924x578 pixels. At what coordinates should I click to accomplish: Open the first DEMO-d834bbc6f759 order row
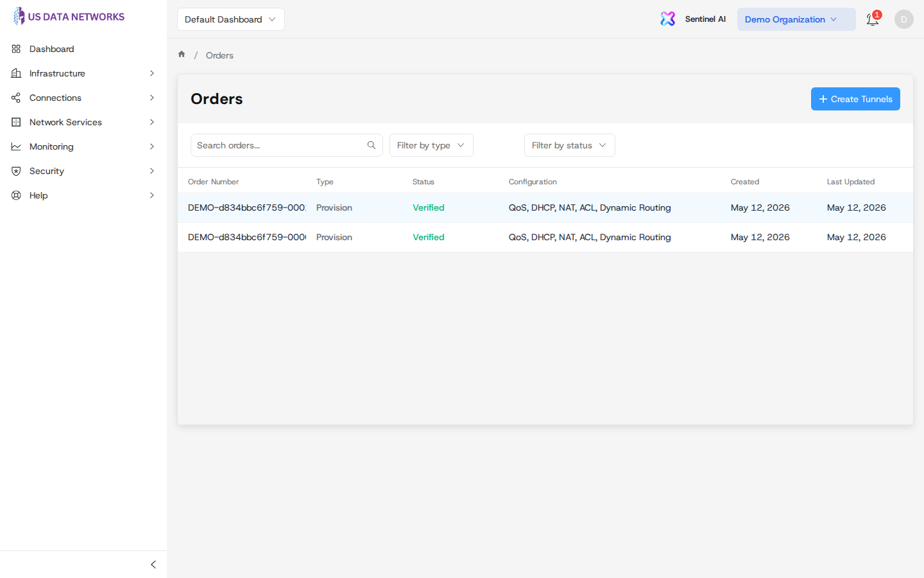click(545, 207)
